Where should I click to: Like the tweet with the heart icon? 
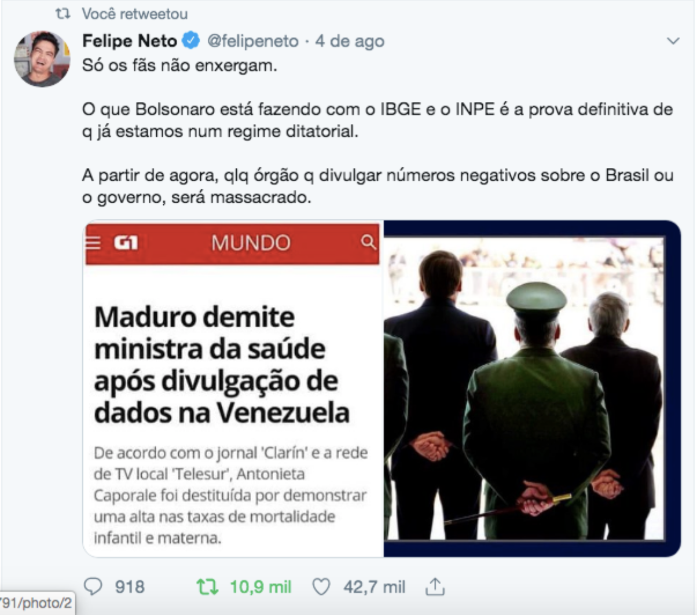pos(321,587)
